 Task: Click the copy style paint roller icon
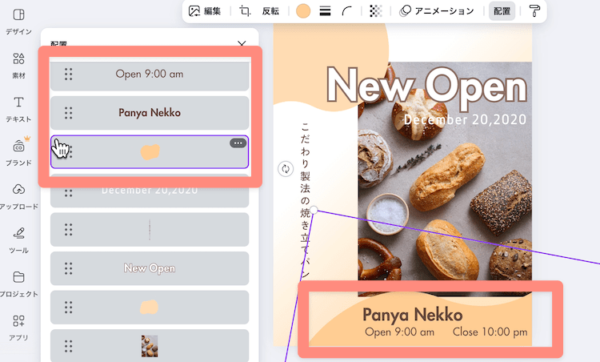point(535,11)
